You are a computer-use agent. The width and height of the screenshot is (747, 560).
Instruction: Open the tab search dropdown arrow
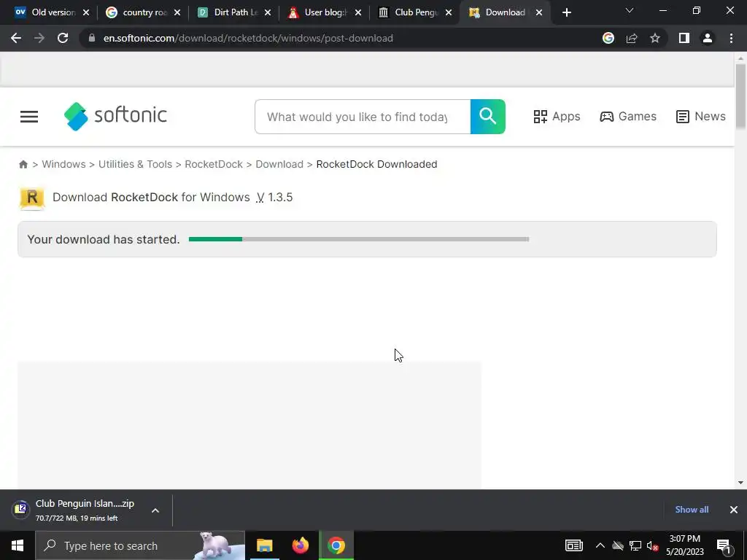coord(630,10)
